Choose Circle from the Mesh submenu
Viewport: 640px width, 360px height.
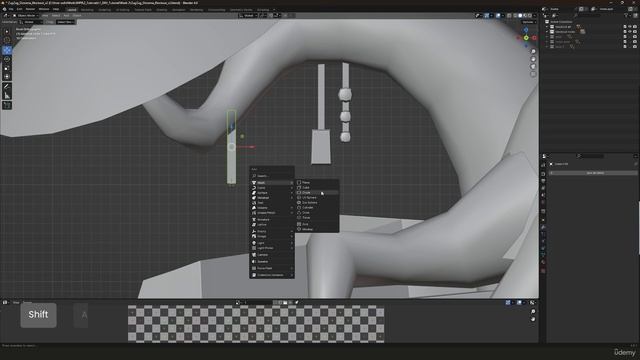[317, 192]
